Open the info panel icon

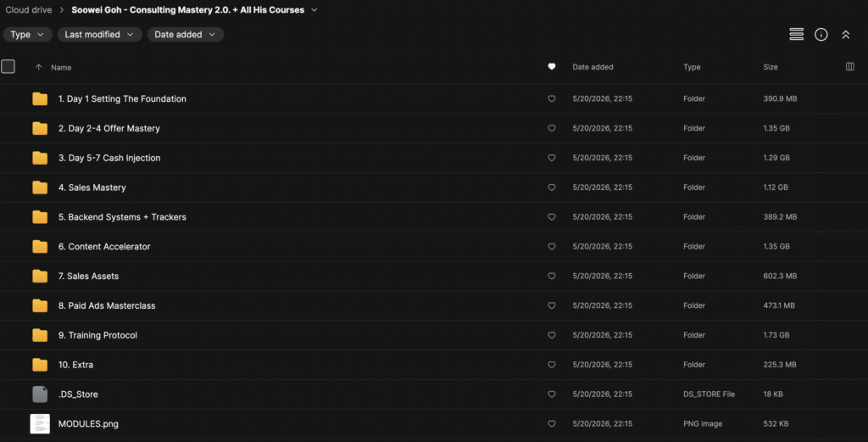[x=821, y=34]
